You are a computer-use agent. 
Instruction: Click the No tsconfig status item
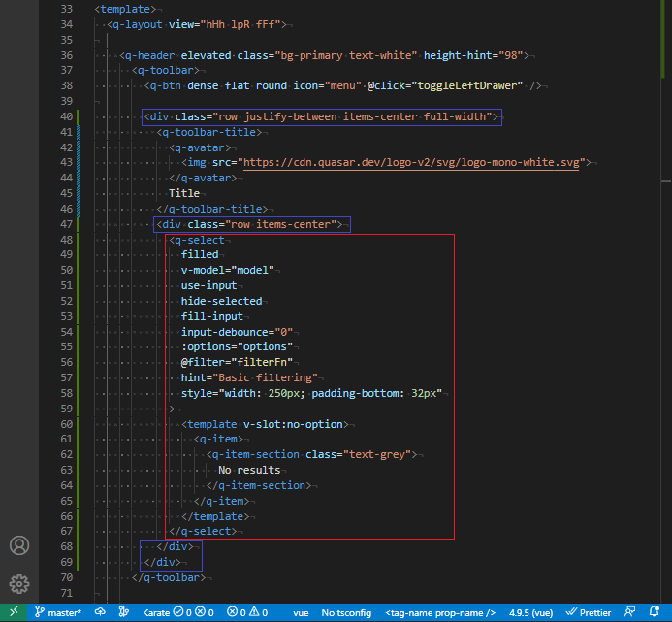pos(346,613)
